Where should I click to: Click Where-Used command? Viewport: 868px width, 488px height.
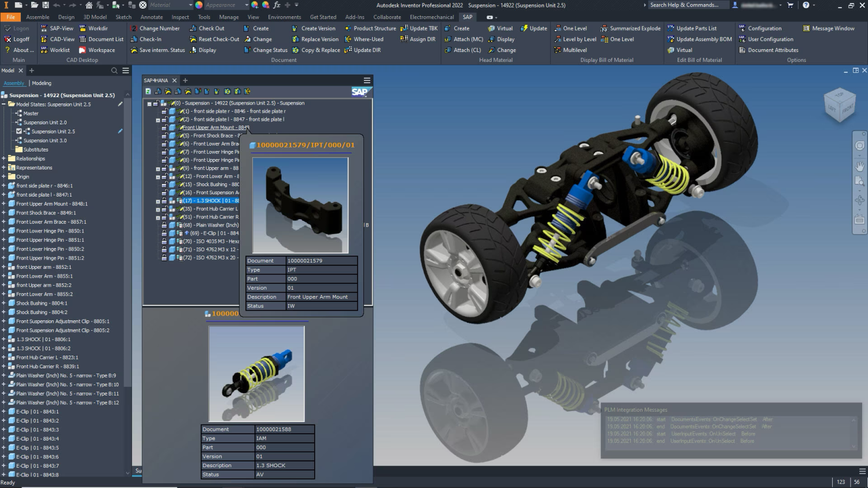(x=364, y=39)
